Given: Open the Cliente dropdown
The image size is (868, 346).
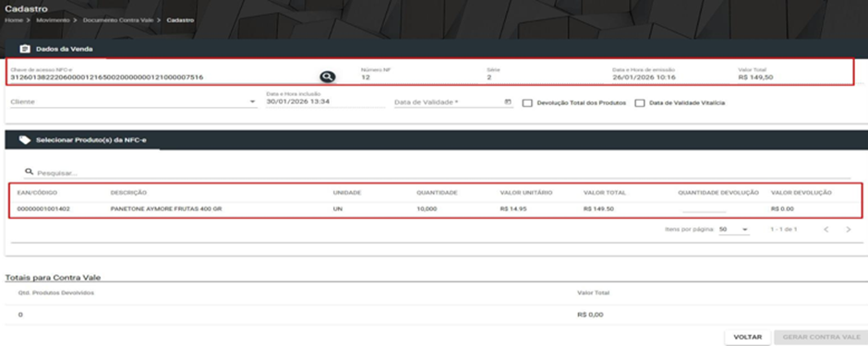Looking at the screenshot, I should pyautogui.click(x=133, y=101).
